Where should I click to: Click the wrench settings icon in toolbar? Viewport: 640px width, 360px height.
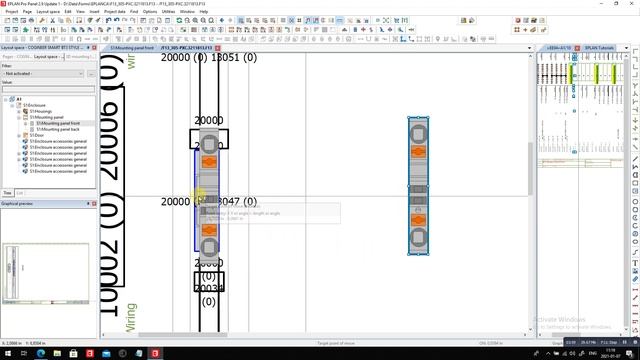(x=42, y=20)
